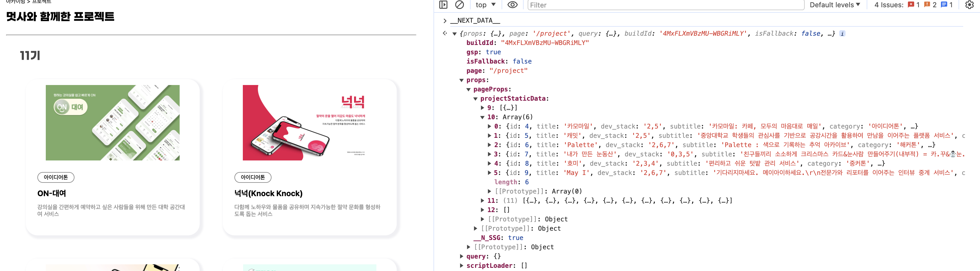Click the ON-대여 project title
980x271 pixels.
(x=52, y=194)
